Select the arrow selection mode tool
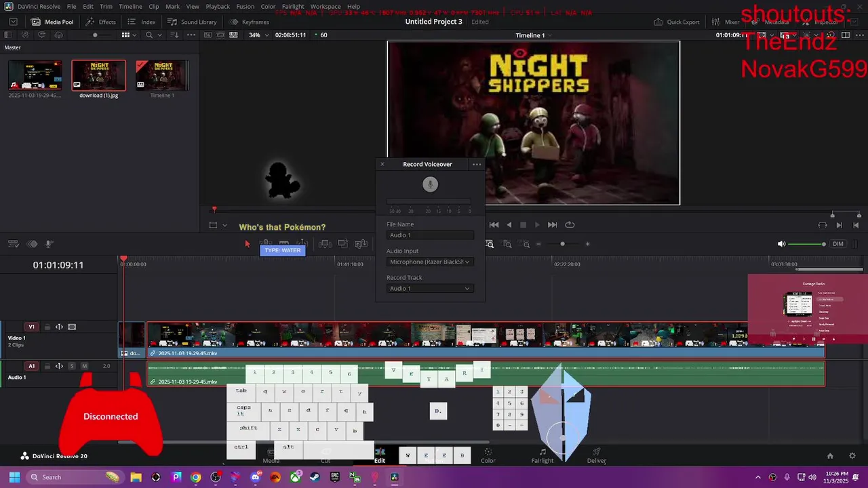This screenshot has height=488, width=868. click(x=247, y=244)
